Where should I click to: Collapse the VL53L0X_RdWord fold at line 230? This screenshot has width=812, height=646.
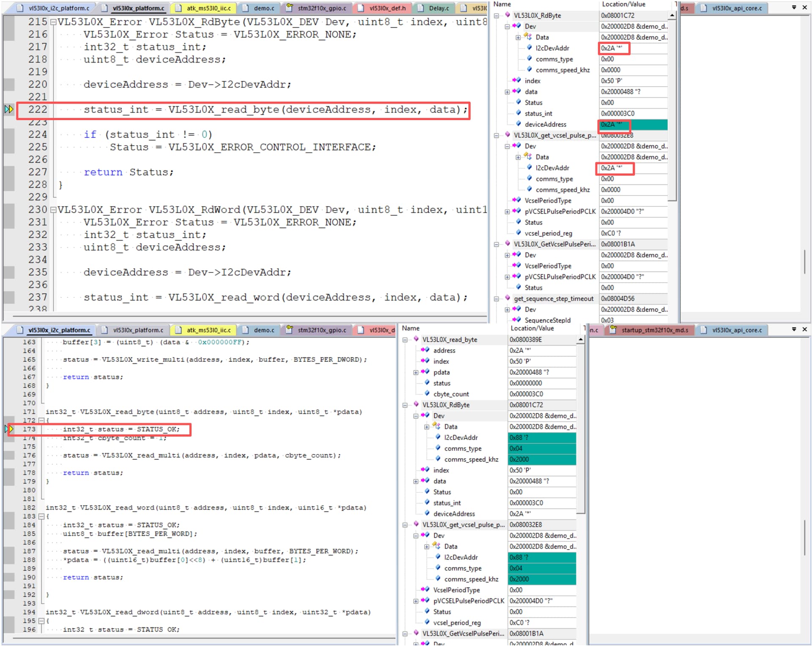(x=53, y=210)
